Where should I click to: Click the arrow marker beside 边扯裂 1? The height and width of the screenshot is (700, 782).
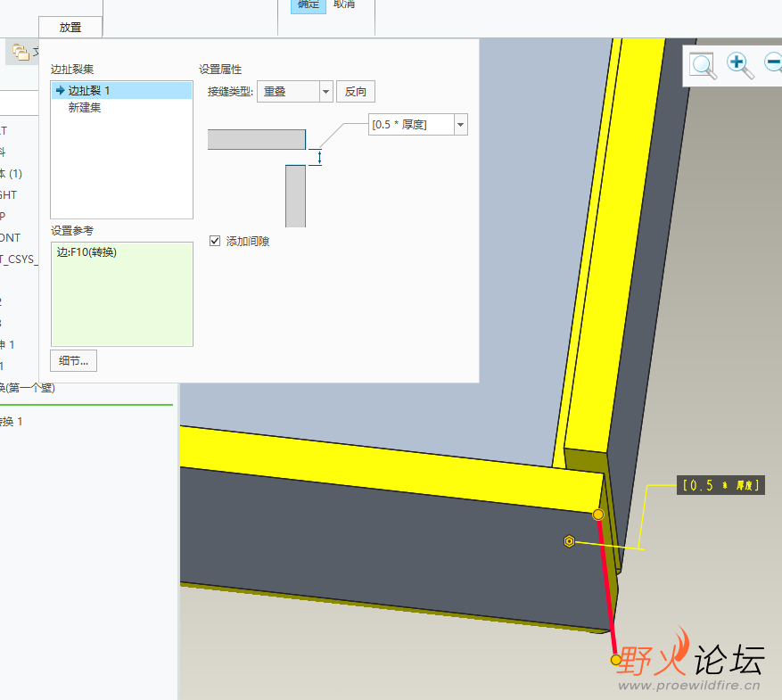58,90
